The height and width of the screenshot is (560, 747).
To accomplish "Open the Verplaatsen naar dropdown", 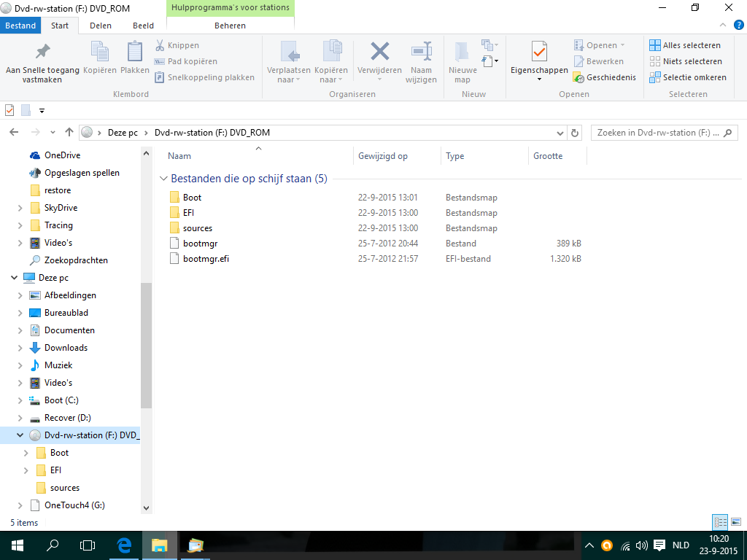I will click(x=289, y=75).
